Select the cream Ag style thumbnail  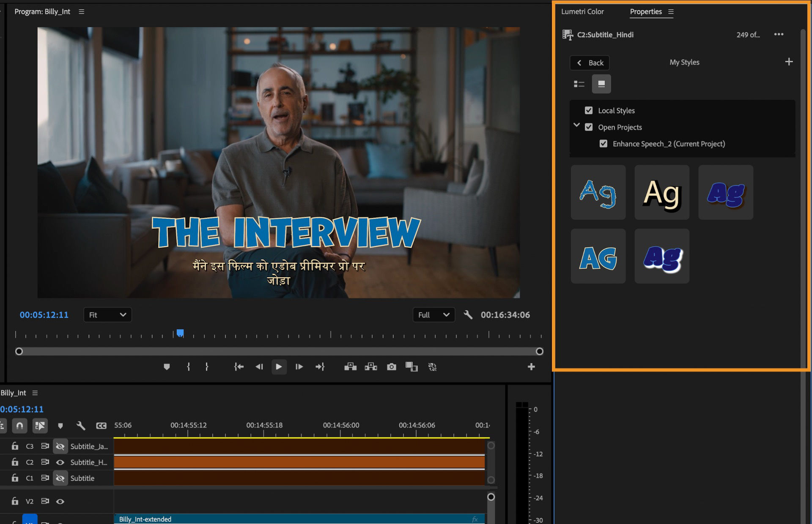(x=662, y=192)
